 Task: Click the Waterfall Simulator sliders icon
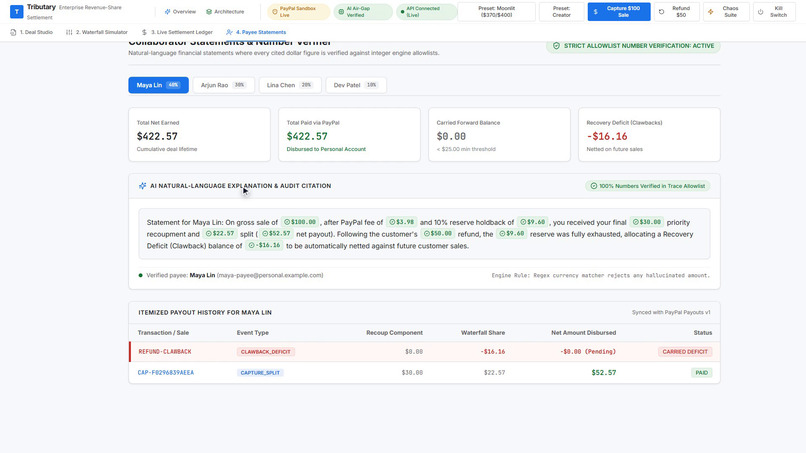click(69, 32)
